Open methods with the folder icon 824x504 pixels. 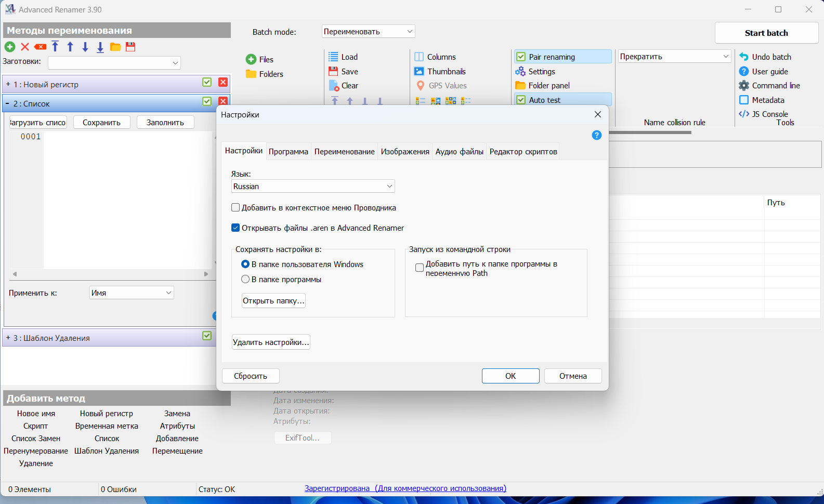pyautogui.click(x=115, y=47)
